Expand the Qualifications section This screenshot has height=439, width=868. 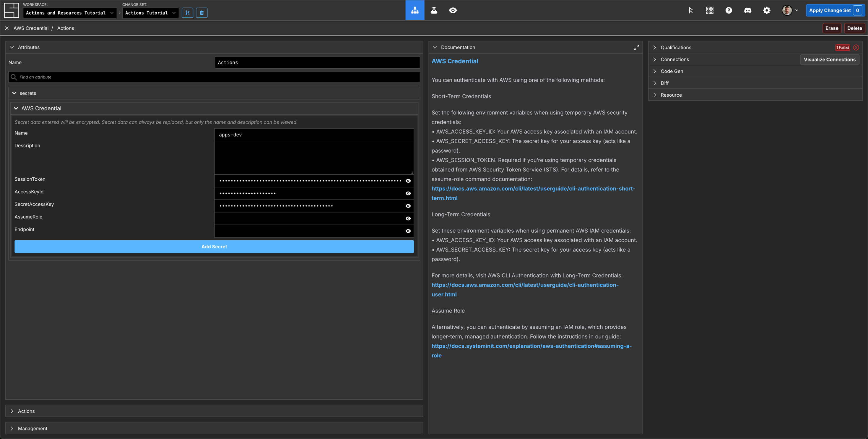point(655,48)
